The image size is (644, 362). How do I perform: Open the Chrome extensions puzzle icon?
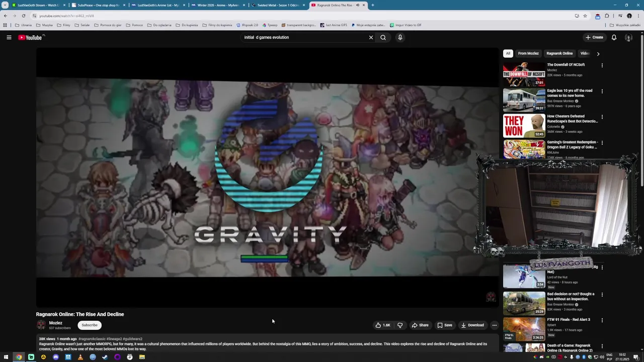coord(607,16)
